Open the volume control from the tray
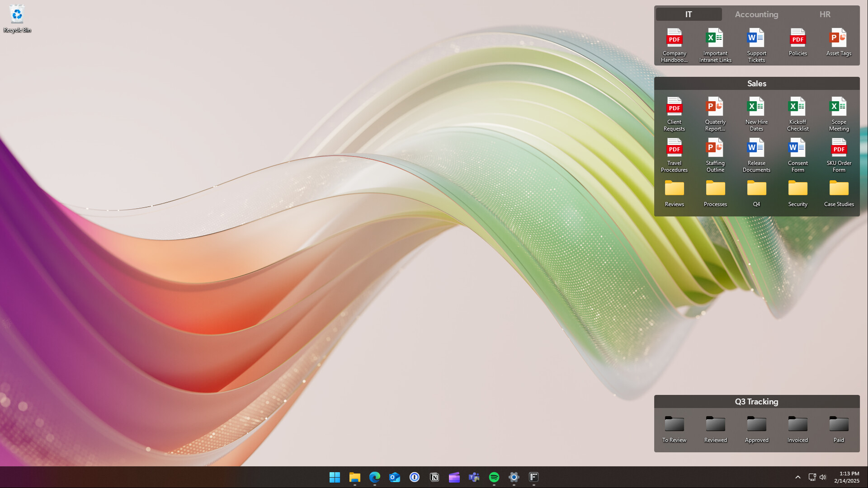This screenshot has height=488, width=868. [823, 477]
